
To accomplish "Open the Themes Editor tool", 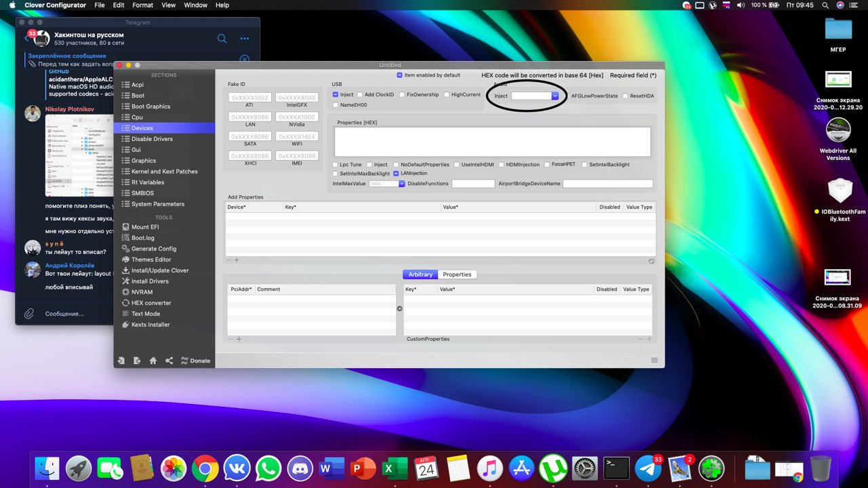I will (x=151, y=260).
